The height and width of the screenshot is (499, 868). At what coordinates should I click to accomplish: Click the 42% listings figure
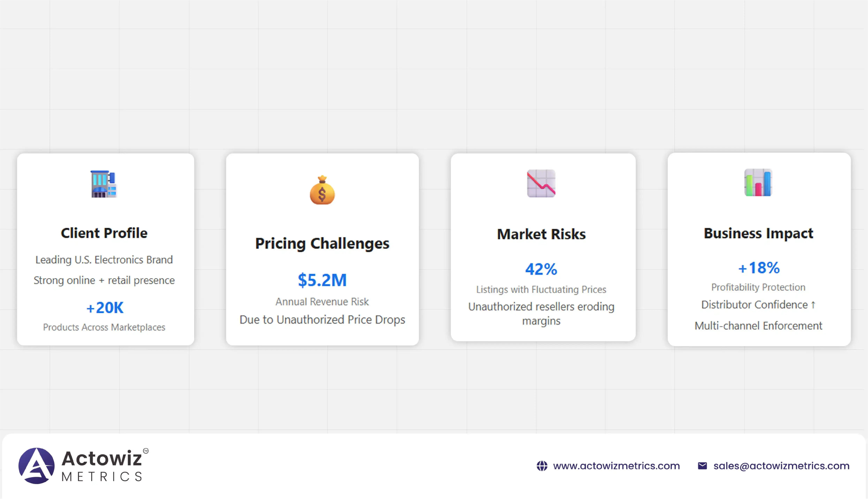pos(541,269)
